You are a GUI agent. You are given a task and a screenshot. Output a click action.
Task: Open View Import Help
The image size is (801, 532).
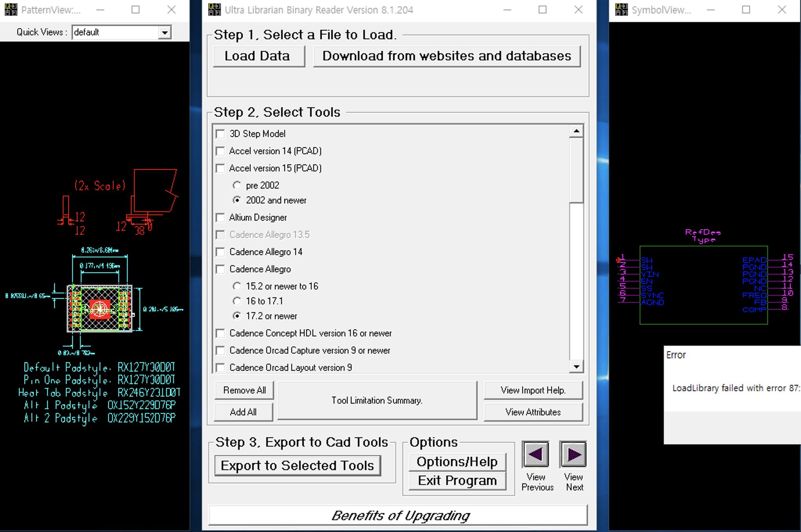tap(533, 390)
